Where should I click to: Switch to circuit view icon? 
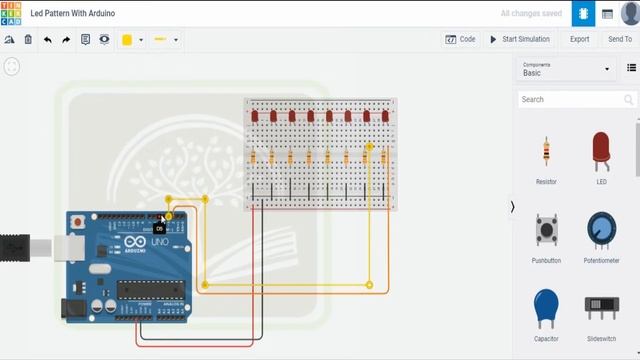coord(583,13)
